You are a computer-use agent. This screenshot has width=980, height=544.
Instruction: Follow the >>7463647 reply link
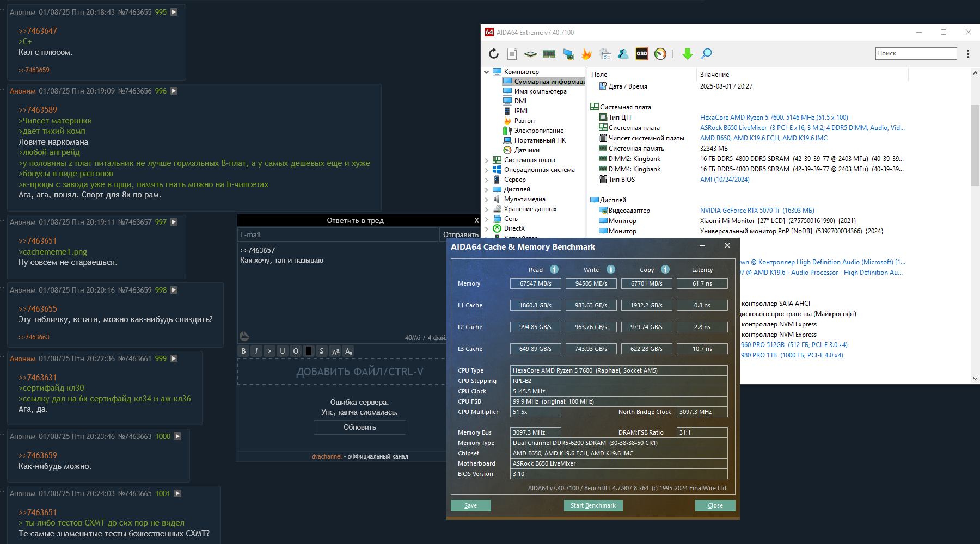[38, 31]
